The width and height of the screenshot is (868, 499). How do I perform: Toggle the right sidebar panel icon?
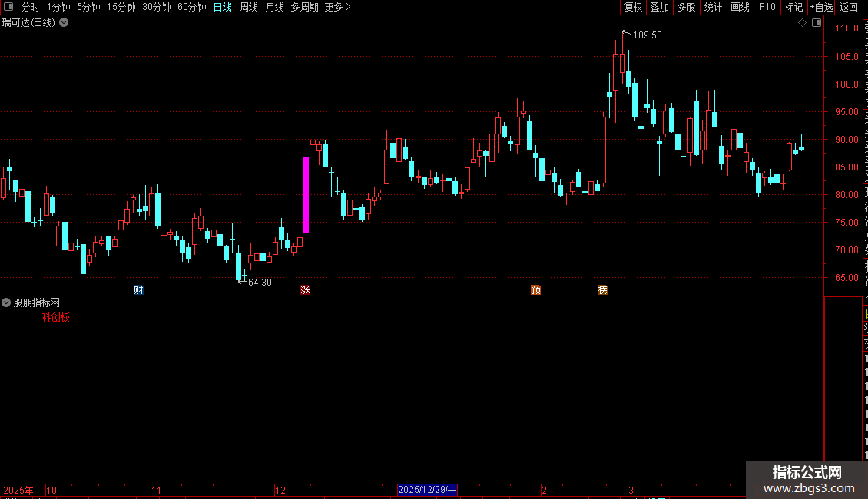[x=817, y=23]
